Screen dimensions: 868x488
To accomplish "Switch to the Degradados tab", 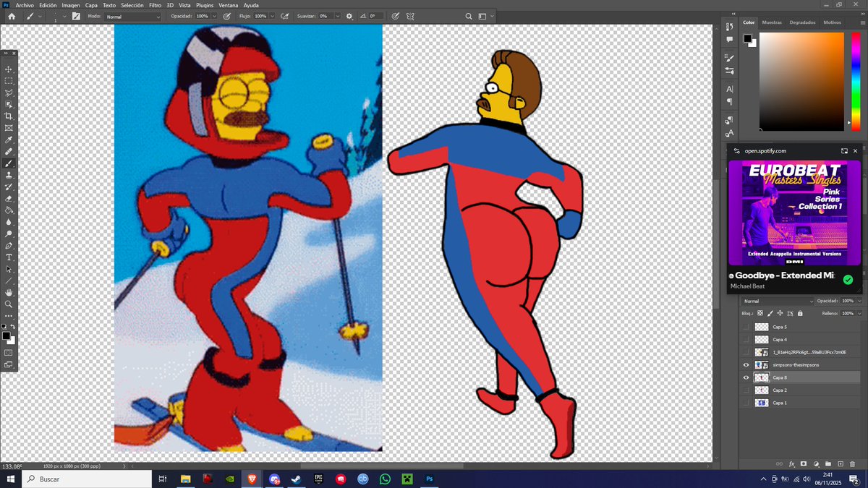I will pyautogui.click(x=802, y=22).
